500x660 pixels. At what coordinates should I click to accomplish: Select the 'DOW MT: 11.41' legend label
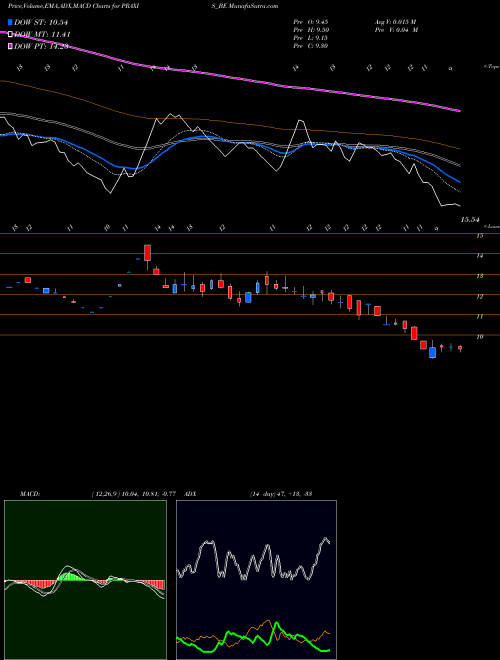click(x=43, y=34)
